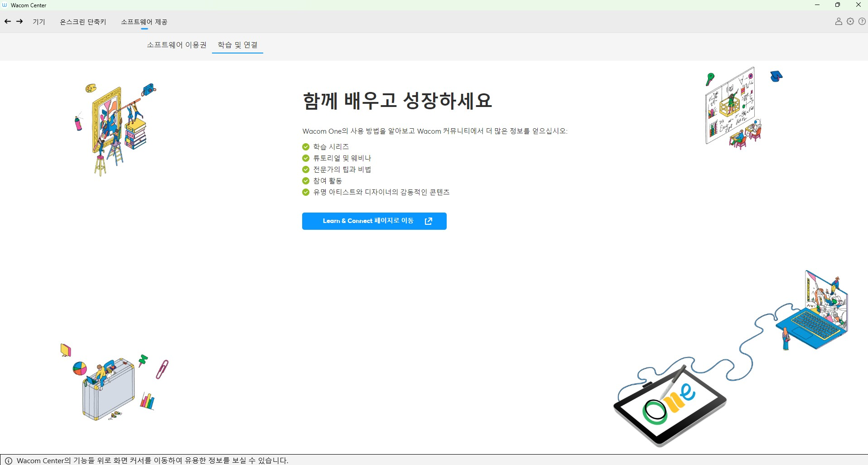The image size is (868, 465).
Task: Click the text 전문가의 팁과 비법
Action: click(342, 169)
